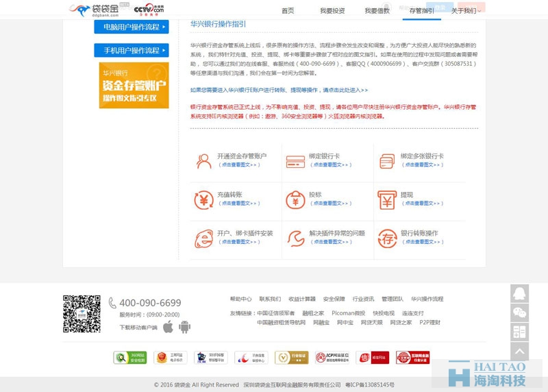
Task: Follow the blue 华兴银行E账户 请点击此处进入 link
Action: tap(279, 90)
